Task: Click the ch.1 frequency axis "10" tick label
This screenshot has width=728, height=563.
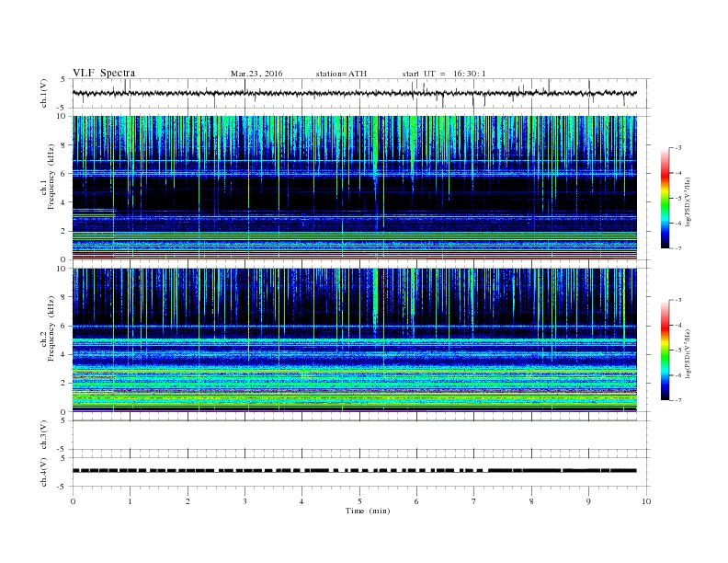Action: click(x=62, y=116)
